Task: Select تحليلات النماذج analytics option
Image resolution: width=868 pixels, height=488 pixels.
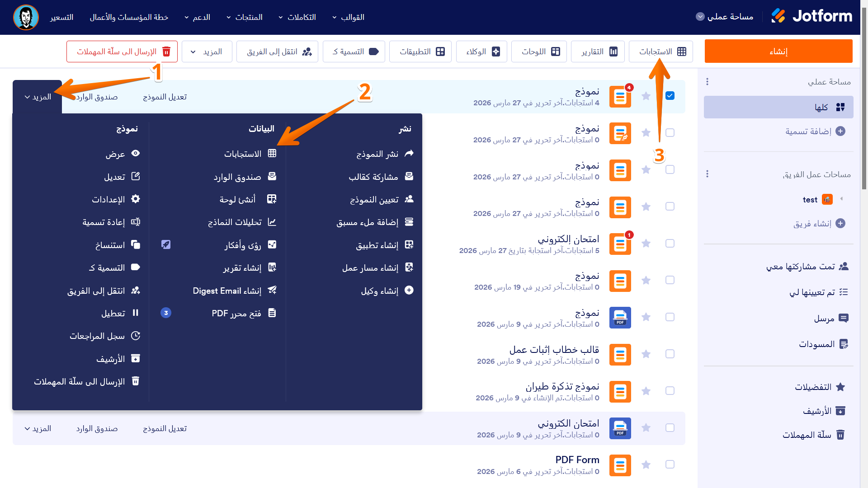Action: [x=241, y=222]
